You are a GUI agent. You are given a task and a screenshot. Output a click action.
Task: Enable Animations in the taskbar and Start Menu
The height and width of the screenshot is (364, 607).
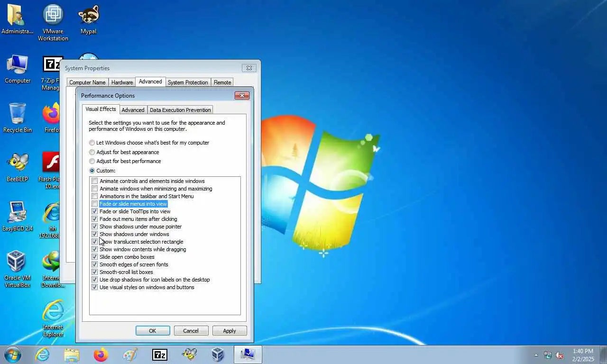[95, 196]
